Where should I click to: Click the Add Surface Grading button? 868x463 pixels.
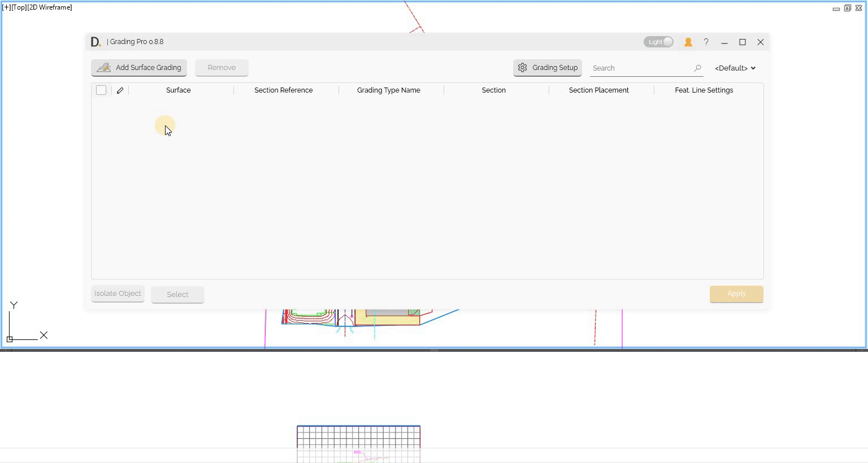(x=139, y=68)
